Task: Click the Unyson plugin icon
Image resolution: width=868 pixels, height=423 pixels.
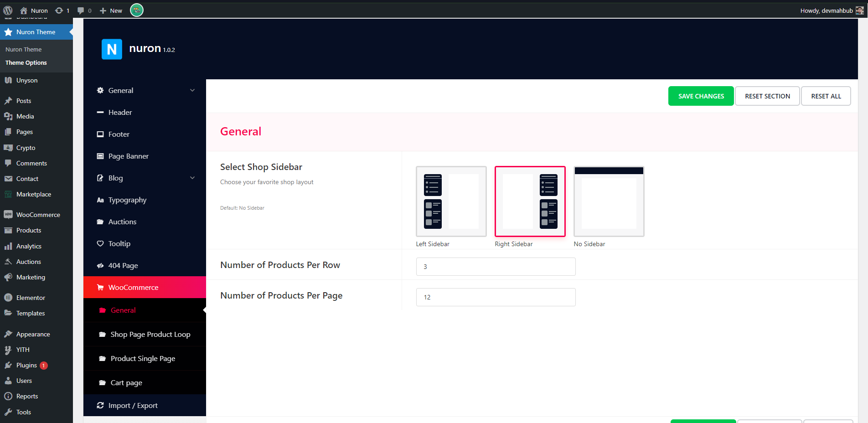Action: click(8, 80)
